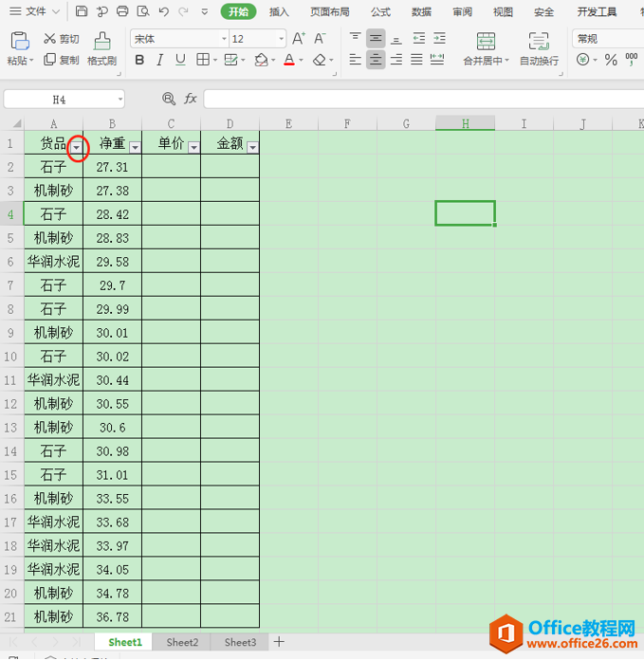The image size is (644, 660).
Task: Align text right
Action: click(396, 60)
